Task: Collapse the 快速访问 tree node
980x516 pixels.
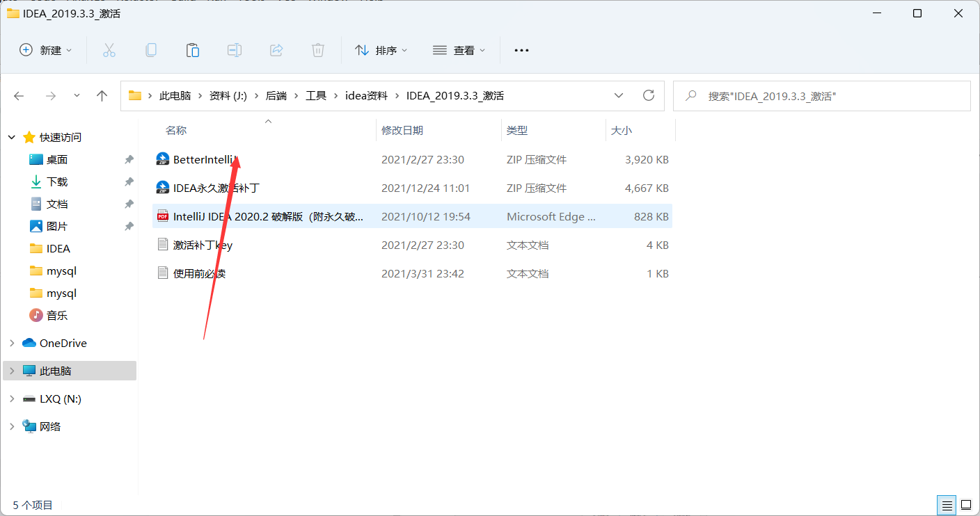Action: (12, 138)
